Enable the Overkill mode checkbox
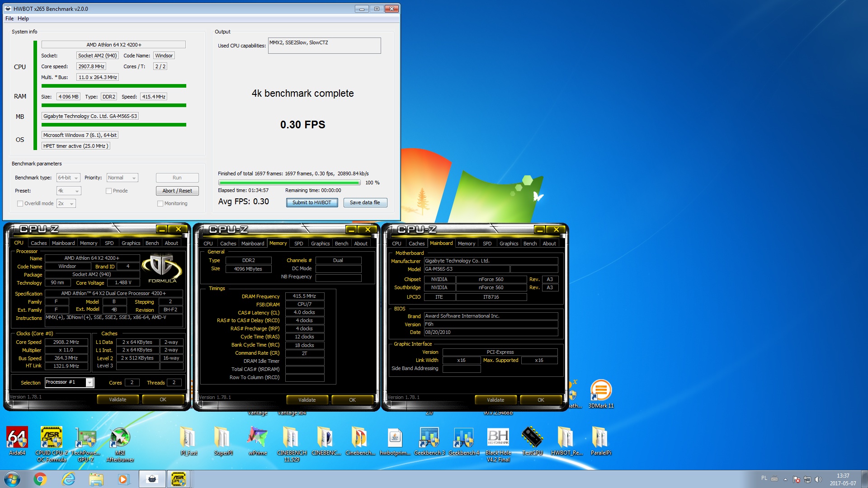Screen dimensions: 868x488 [x=20, y=204]
